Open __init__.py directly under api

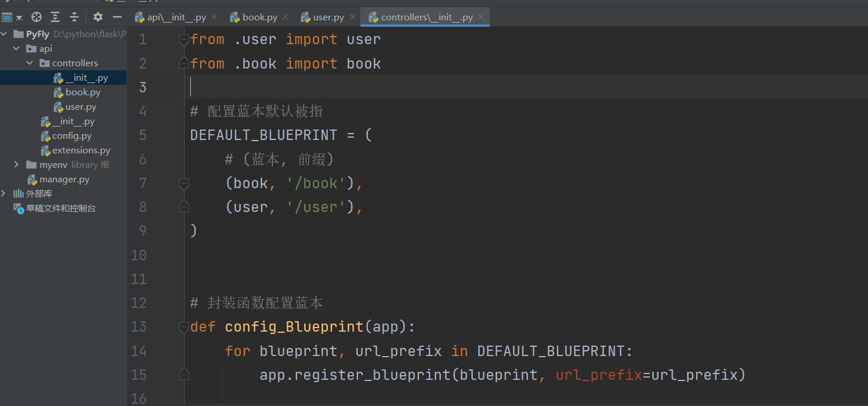(x=63, y=121)
